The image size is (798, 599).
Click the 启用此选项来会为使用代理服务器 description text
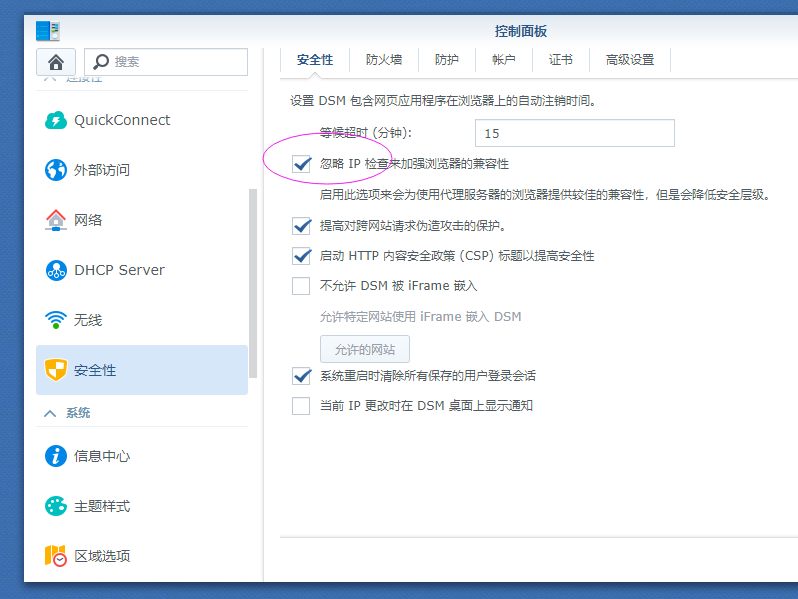tap(546, 195)
